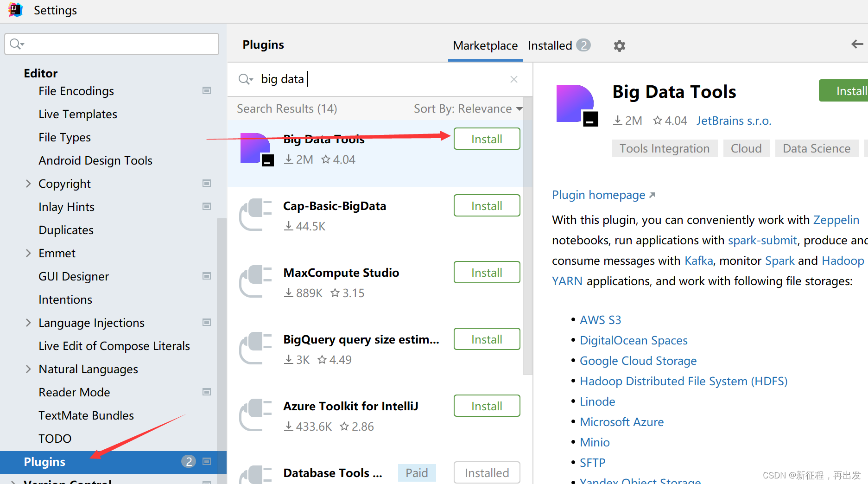Open File Encodings settings

(x=76, y=91)
